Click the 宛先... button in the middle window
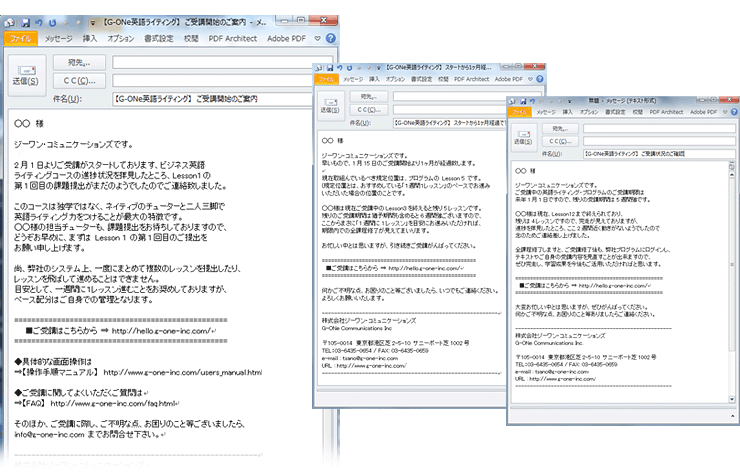This screenshot has width=740, height=475. [x=369, y=97]
